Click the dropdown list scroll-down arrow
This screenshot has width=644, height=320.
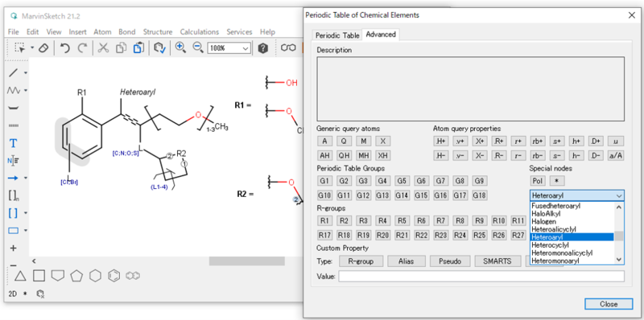(619, 259)
